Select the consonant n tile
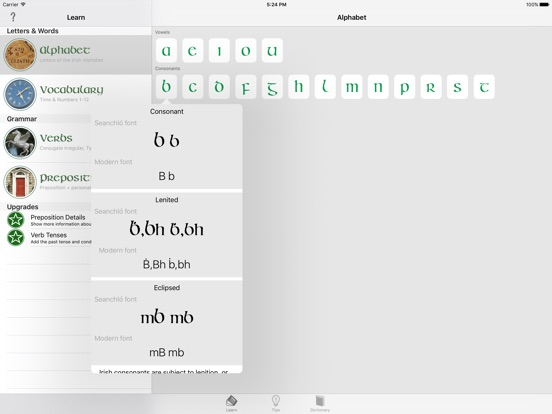552x414 pixels. [x=378, y=87]
